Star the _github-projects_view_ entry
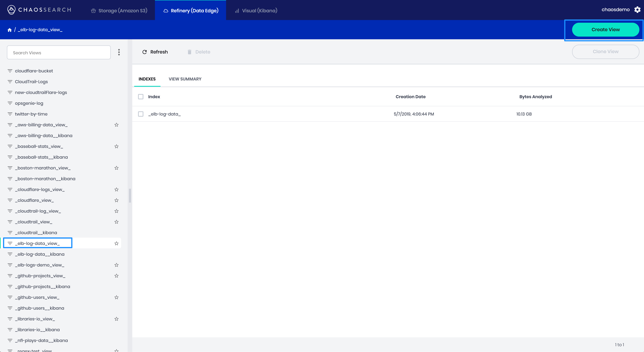This screenshot has height=352, width=644. tap(116, 276)
